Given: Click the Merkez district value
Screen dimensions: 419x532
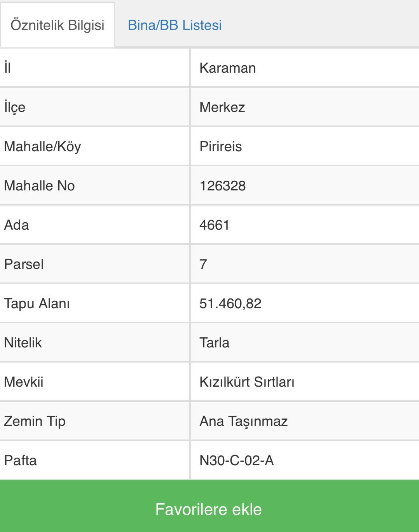Looking at the screenshot, I should click(222, 107).
